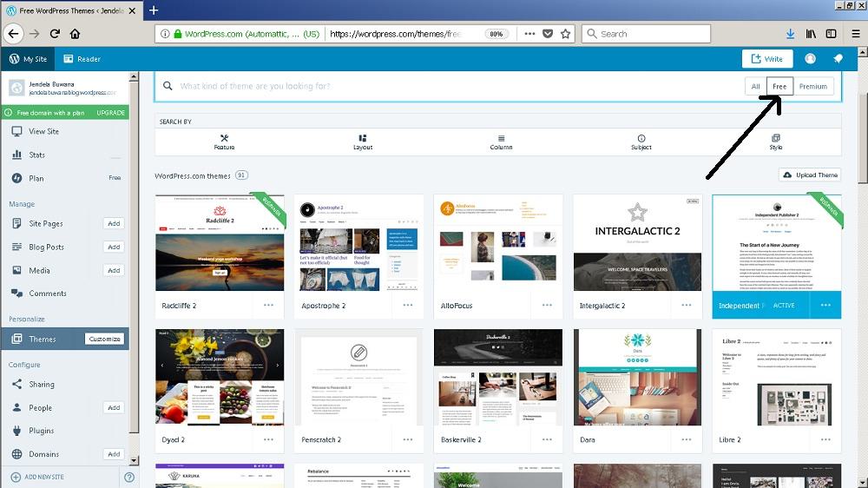This screenshot has height=488, width=868.
Task: Expand the Layout search filter
Action: tap(363, 142)
